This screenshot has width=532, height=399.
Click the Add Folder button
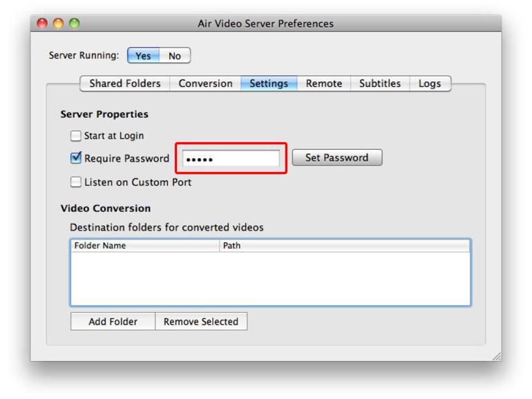tap(113, 322)
